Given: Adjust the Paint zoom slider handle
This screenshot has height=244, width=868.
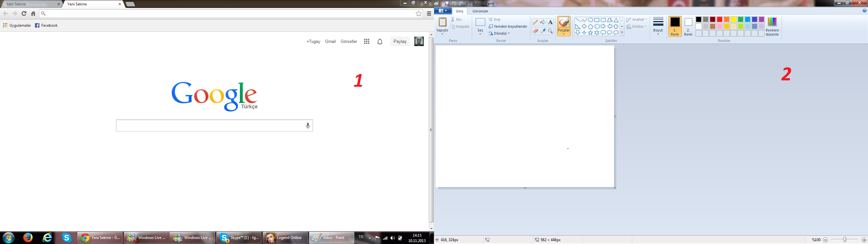Looking at the screenshot, I should point(845,240).
